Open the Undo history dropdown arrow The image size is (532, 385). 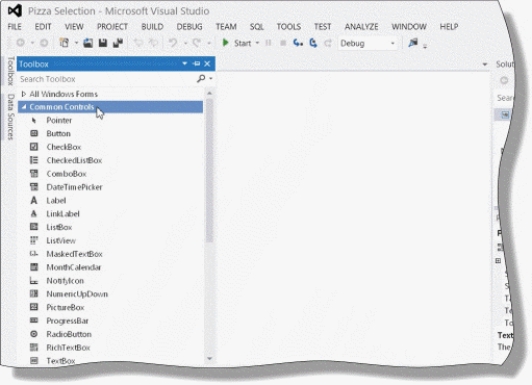(x=185, y=43)
